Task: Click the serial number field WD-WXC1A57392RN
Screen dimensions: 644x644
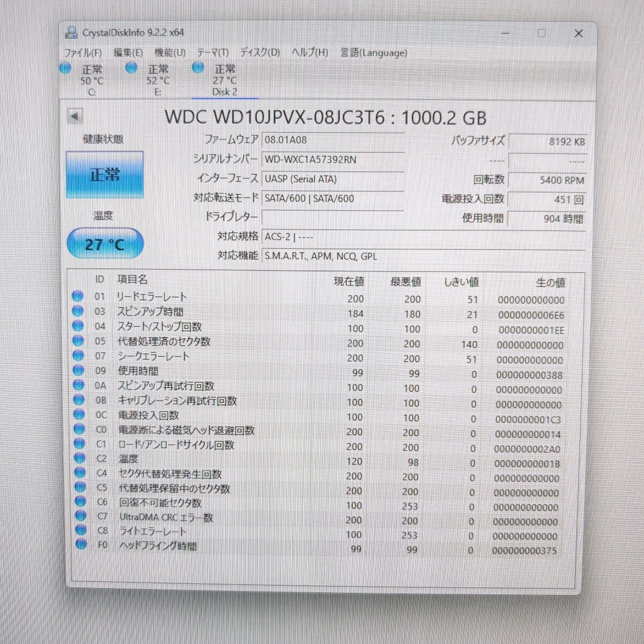Action: pos(333,160)
